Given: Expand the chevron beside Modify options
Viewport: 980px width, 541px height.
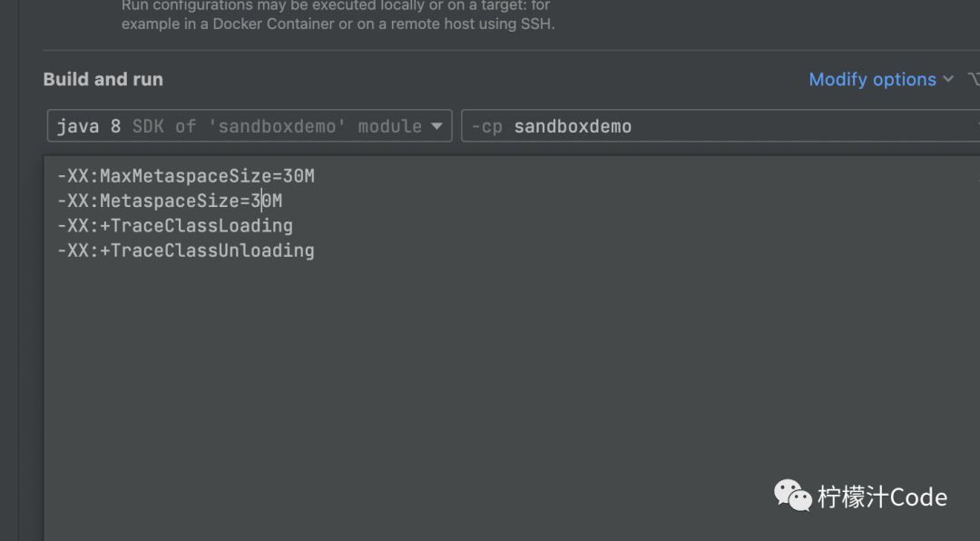Looking at the screenshot, I should [948, 80].
